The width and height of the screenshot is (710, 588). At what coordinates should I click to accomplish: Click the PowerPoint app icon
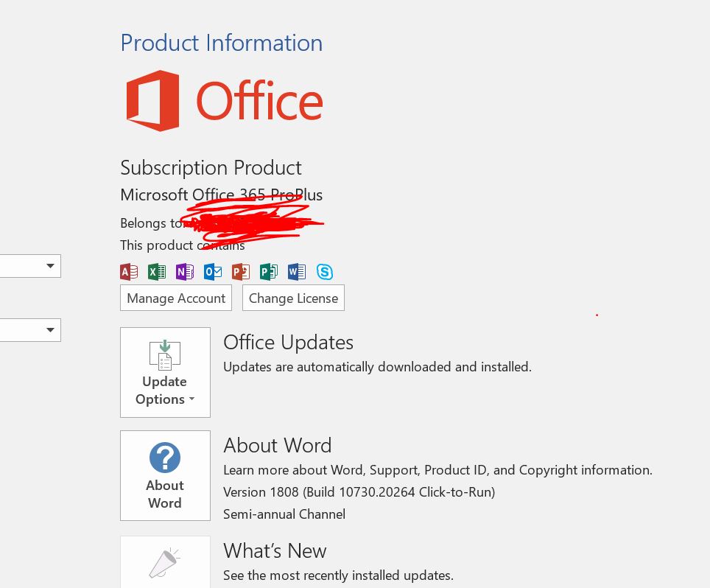point(241,272)
